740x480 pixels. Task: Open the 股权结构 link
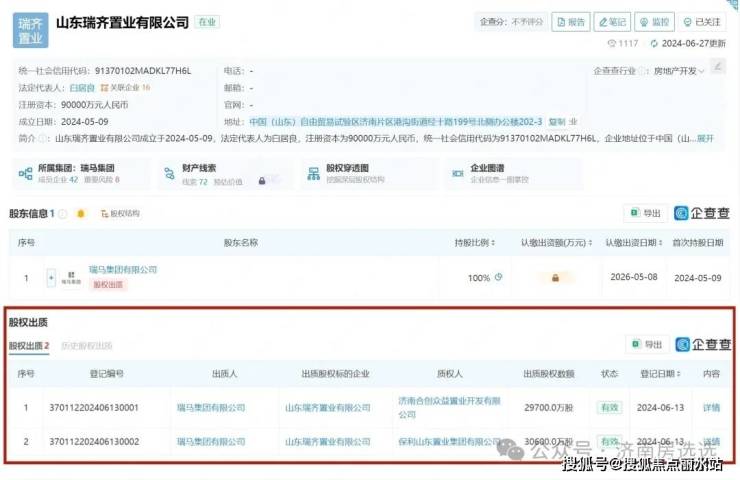[120, 214]
